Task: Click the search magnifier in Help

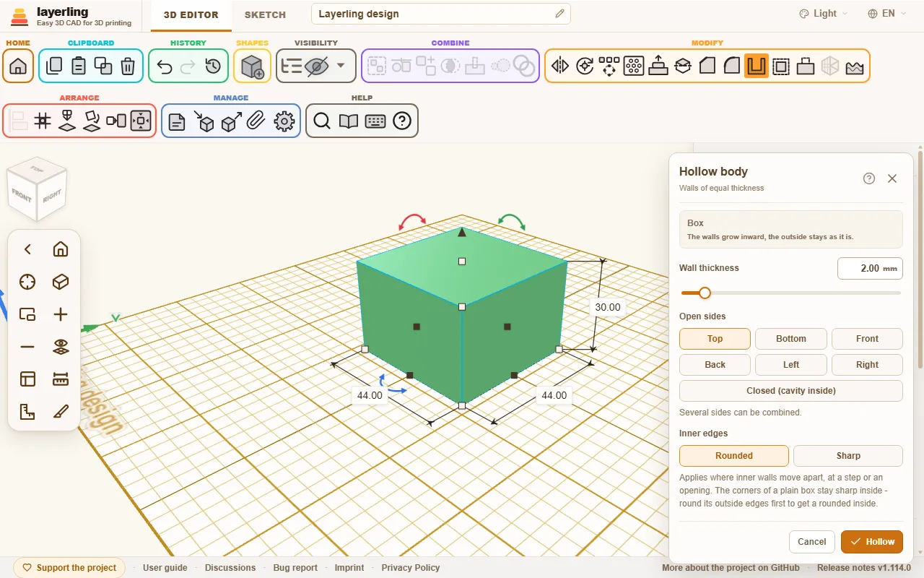Action: (x=322, y=121)
